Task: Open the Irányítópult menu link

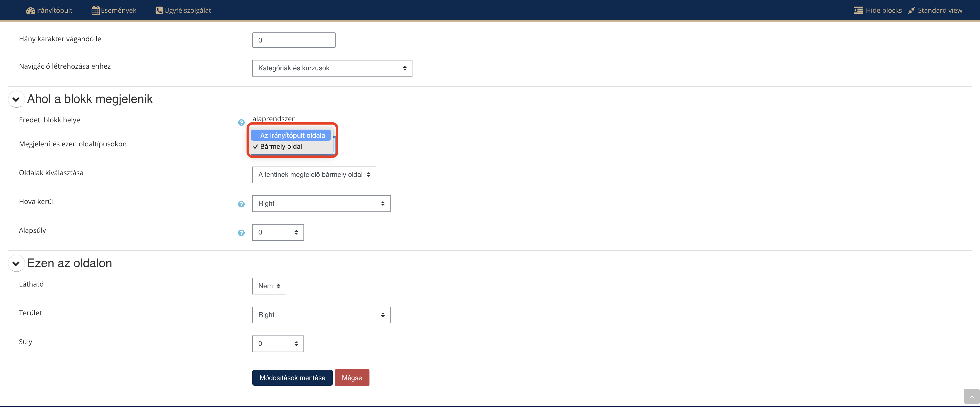Action: coord(49,10)
